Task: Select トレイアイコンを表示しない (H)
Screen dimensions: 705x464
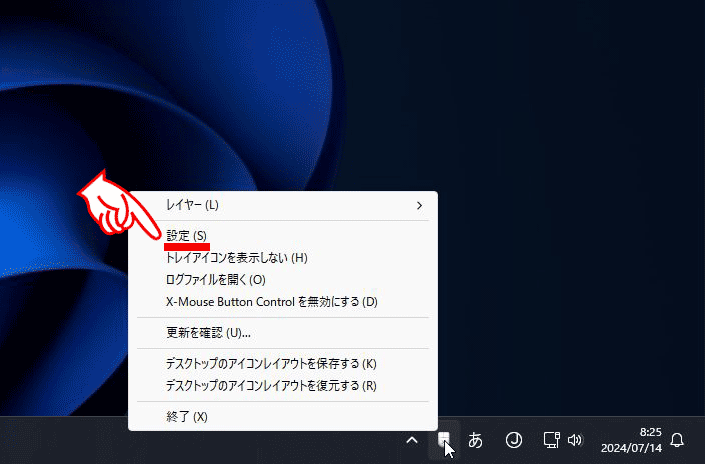Action: point(283,258)
